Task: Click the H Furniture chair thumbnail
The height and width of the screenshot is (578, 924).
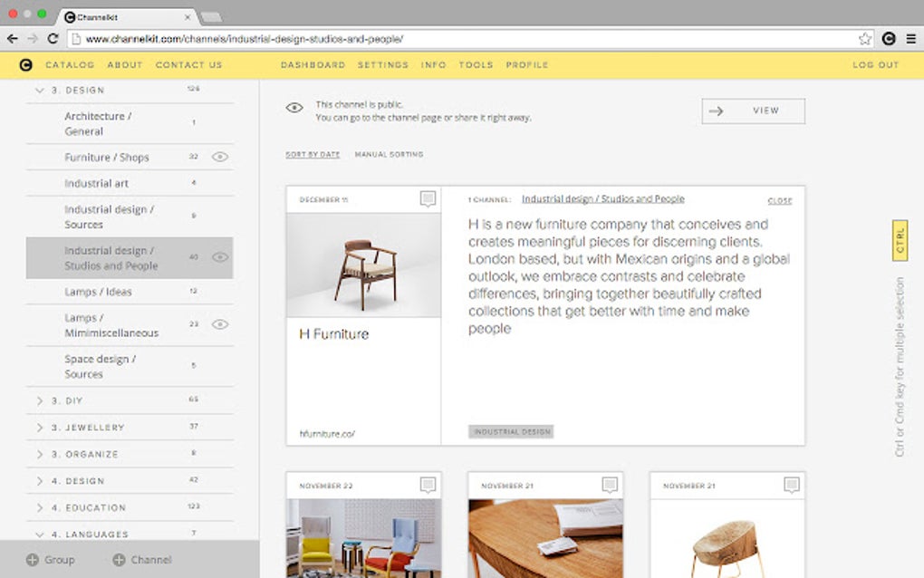Action: coord(363,265)
